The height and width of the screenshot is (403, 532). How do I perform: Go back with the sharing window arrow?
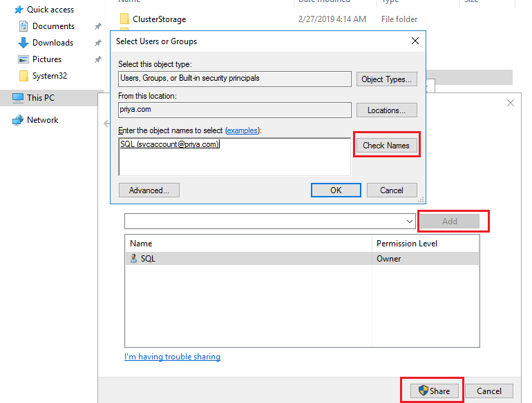coord(106,124)
